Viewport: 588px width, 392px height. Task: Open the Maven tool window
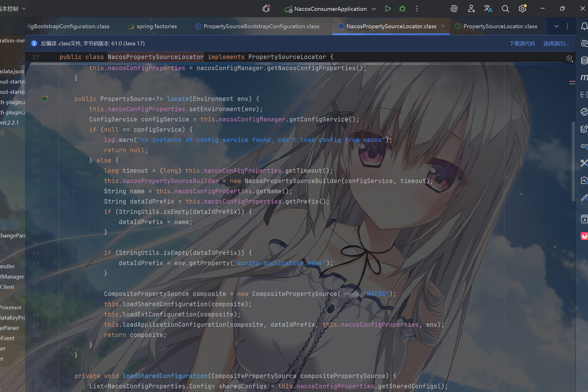584,78
